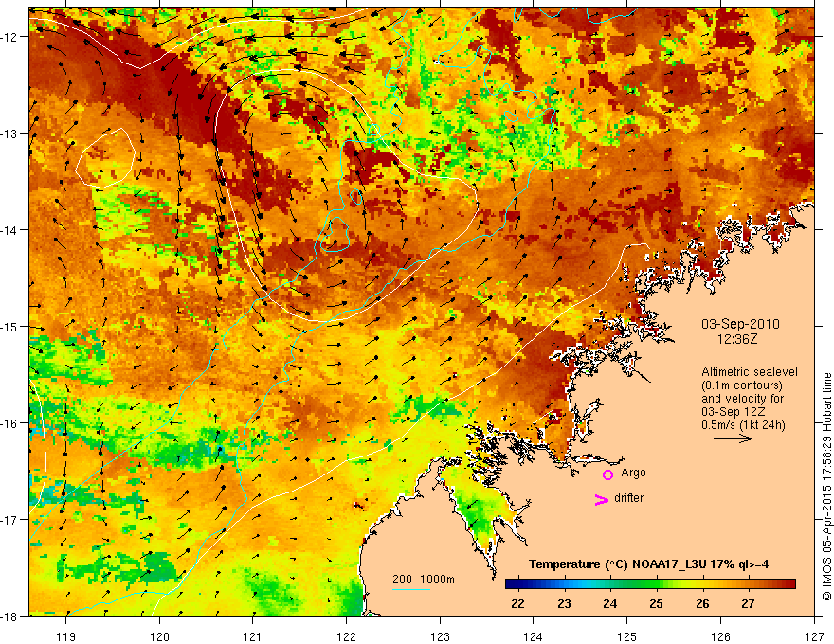834x644 pixels.
Task: Click the color bar tick label 26
Action: click(x=702, y=603)
